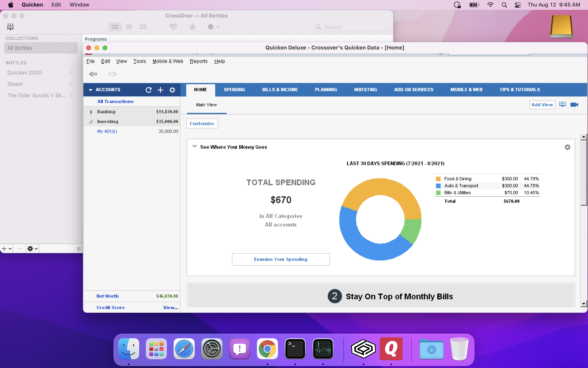Refresh accounts with the One Step Update icon
The height and width of the screenshot is (368, 588).
click(148, 90)
